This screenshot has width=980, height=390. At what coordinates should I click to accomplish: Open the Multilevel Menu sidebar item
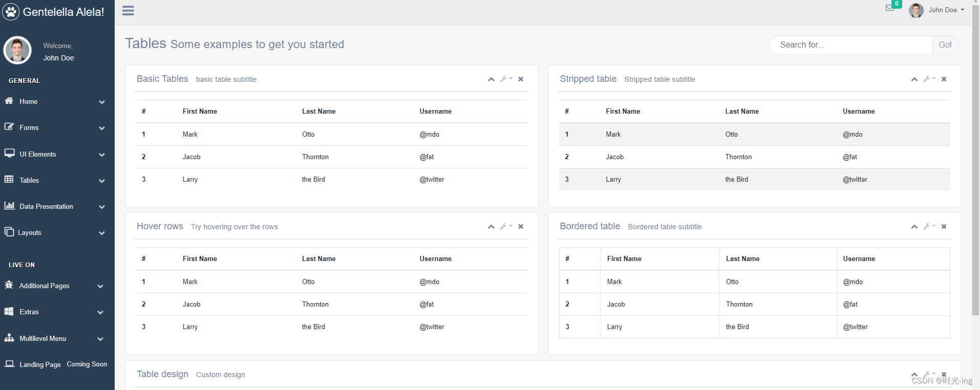tap(57, 338)
